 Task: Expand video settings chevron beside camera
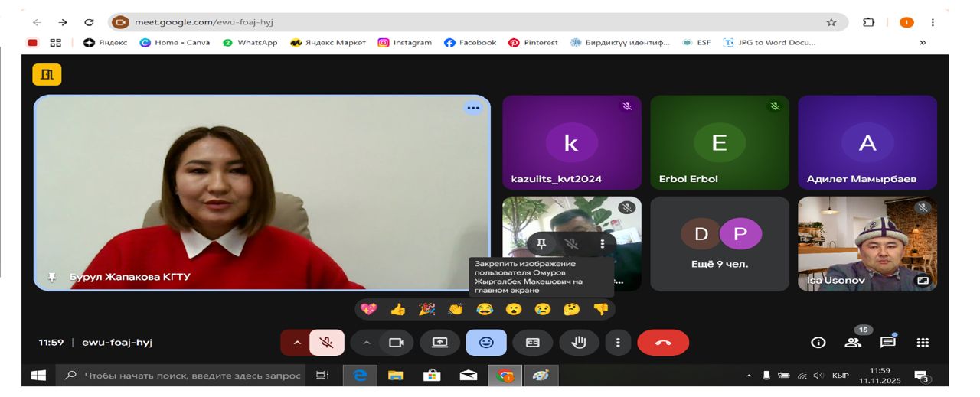366,343
